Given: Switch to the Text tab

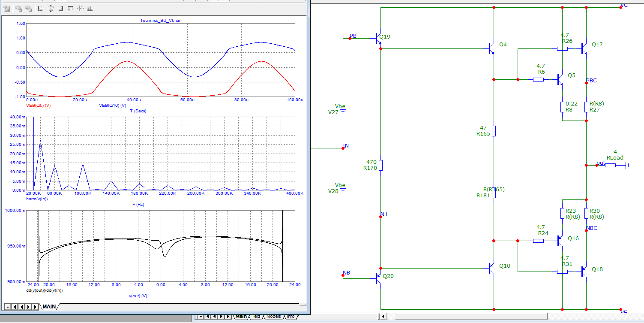Looking at the screenshot, I should tap(256, 317).
